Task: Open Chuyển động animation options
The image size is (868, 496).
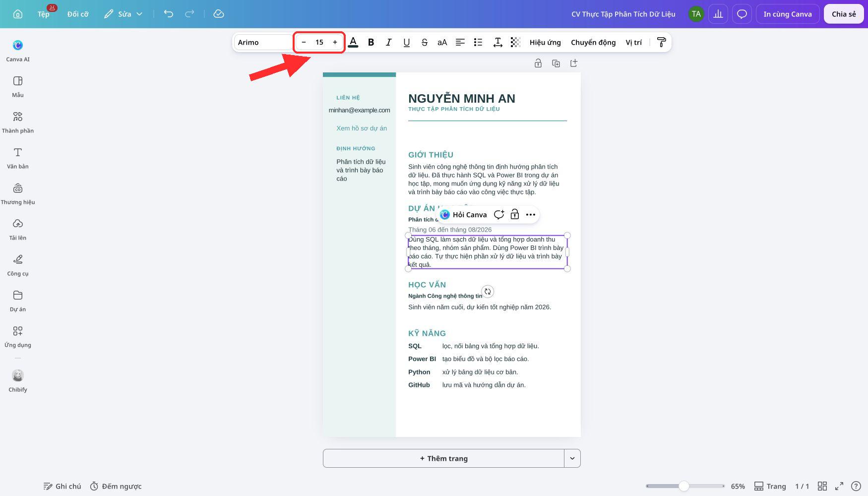Action: 593,42
